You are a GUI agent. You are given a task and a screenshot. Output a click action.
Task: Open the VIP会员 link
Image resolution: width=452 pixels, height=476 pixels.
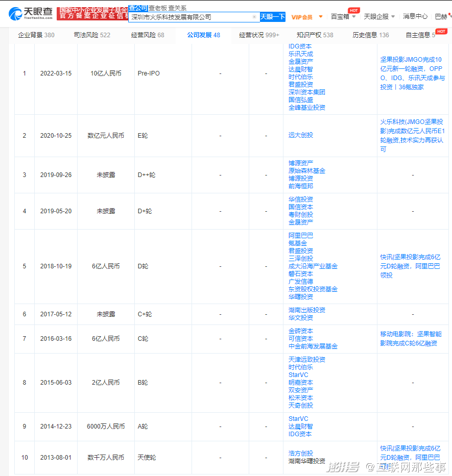tap(302, 17)
